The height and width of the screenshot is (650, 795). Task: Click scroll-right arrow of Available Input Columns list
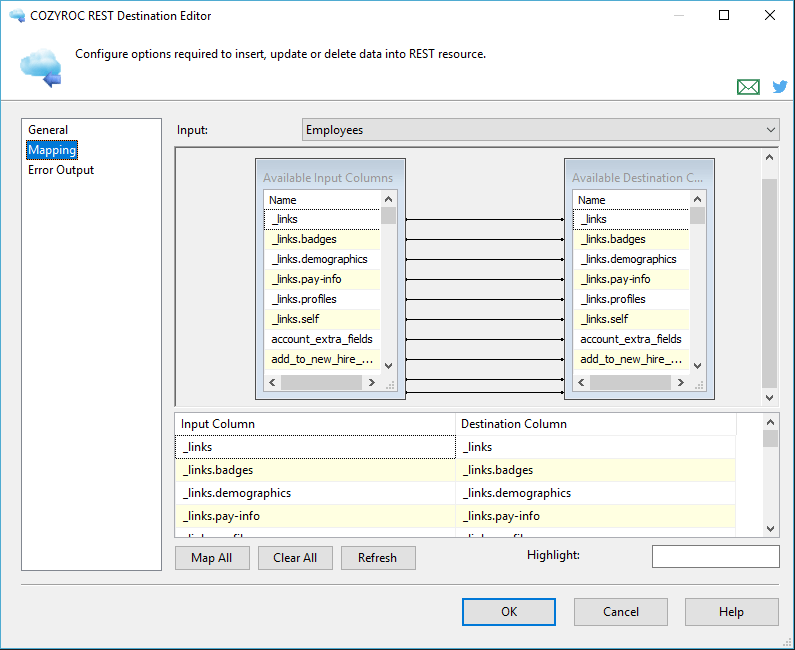(x=372, y=382)
